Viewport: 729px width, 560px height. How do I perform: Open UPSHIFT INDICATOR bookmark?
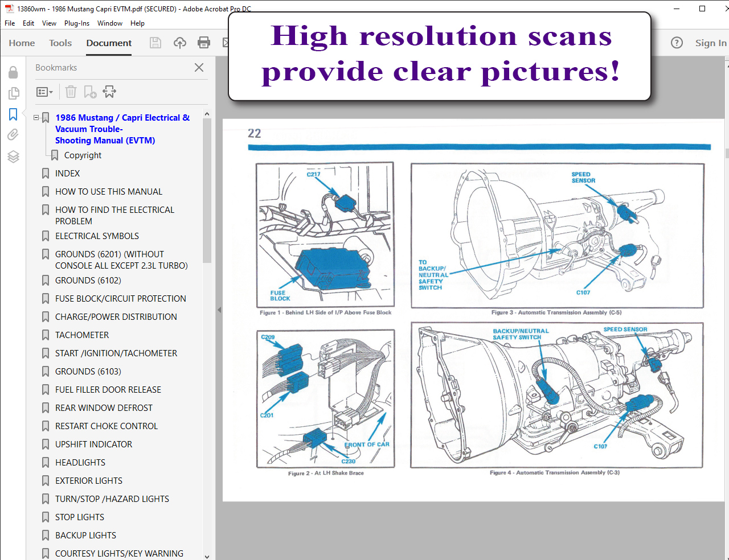[93, 444]
